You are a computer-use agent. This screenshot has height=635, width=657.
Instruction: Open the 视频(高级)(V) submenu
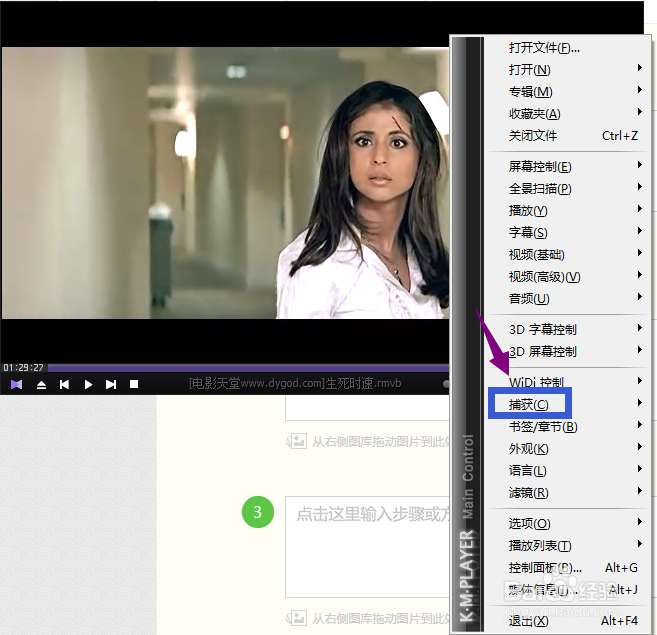click(566, 277)
